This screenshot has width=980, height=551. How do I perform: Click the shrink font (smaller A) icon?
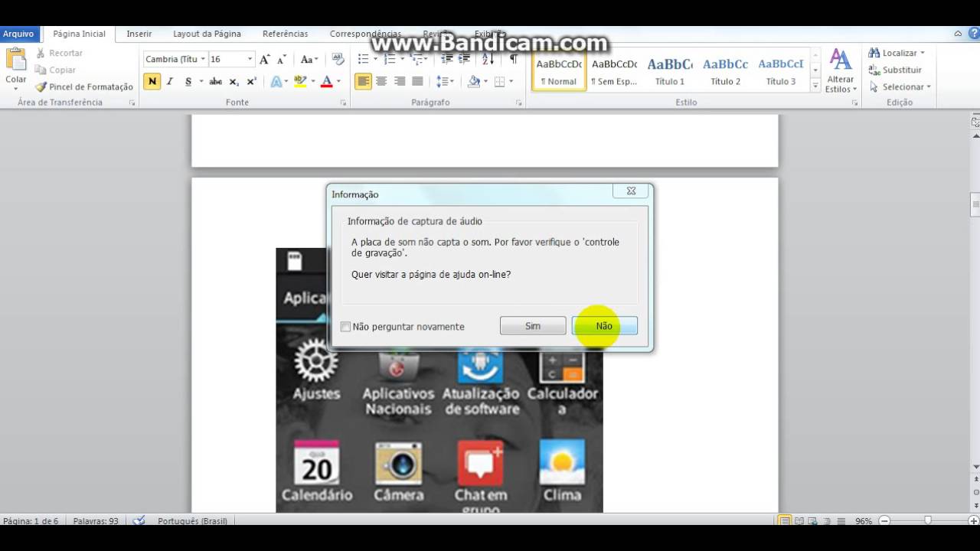(282, 59)
